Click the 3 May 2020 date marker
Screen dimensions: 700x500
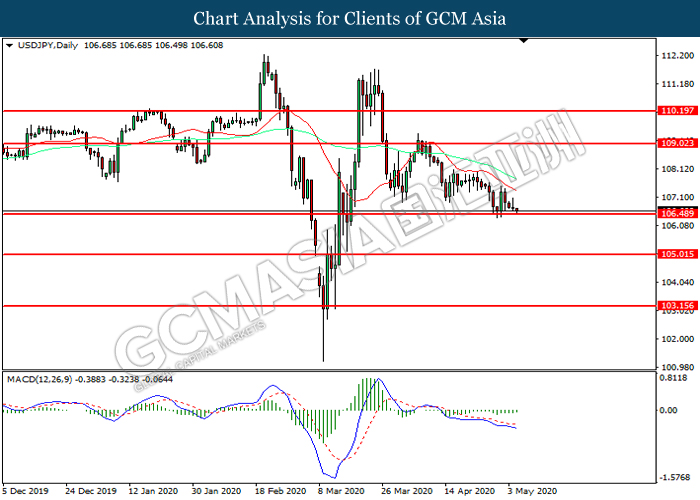(531, 491)
